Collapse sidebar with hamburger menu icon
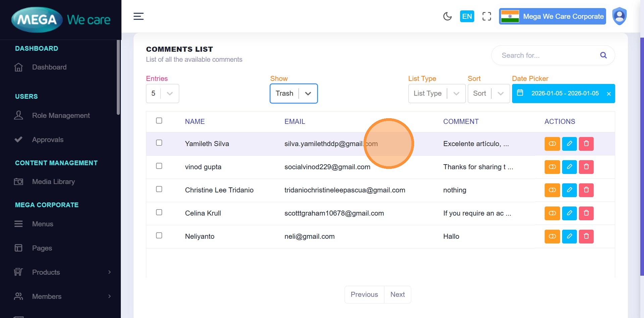 click(139, 16)
